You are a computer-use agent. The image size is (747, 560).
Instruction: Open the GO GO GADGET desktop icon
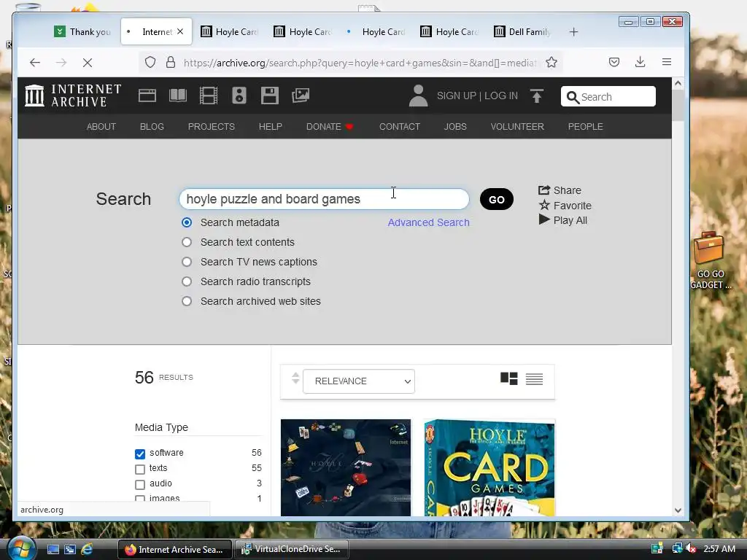coord(711,260)
